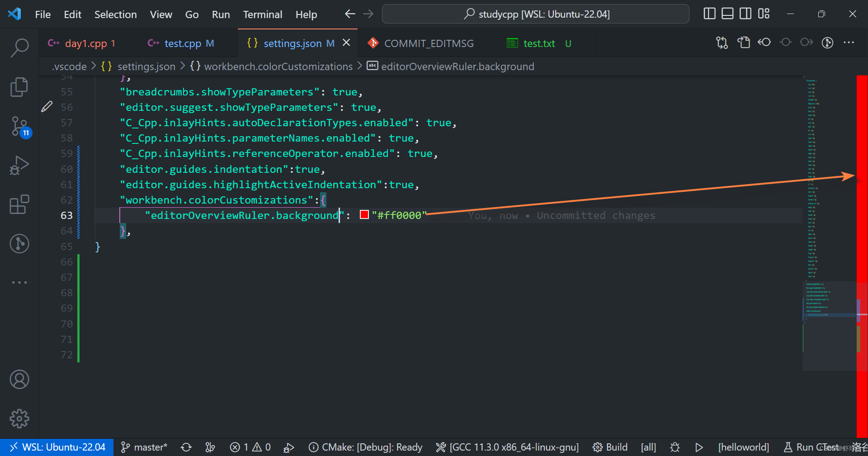Open the Extensions view
The width and height of the screenshot is (868, 456).
(x=19, y=204)
